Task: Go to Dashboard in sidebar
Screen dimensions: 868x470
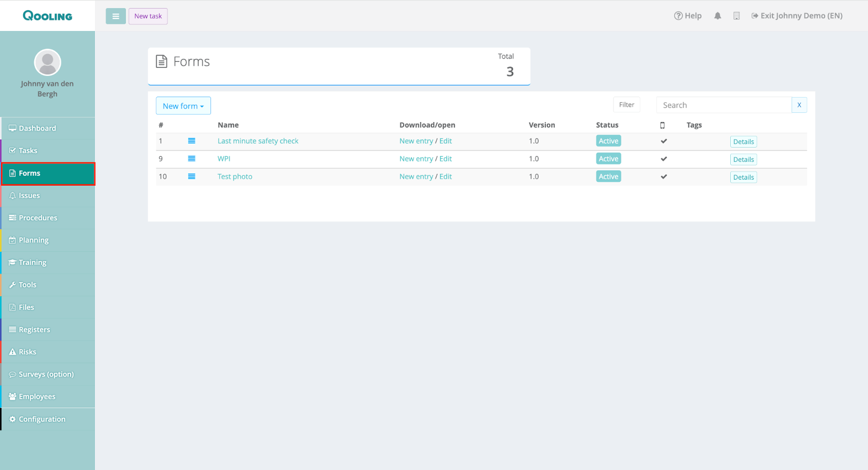Action: [x=48, y=128]
